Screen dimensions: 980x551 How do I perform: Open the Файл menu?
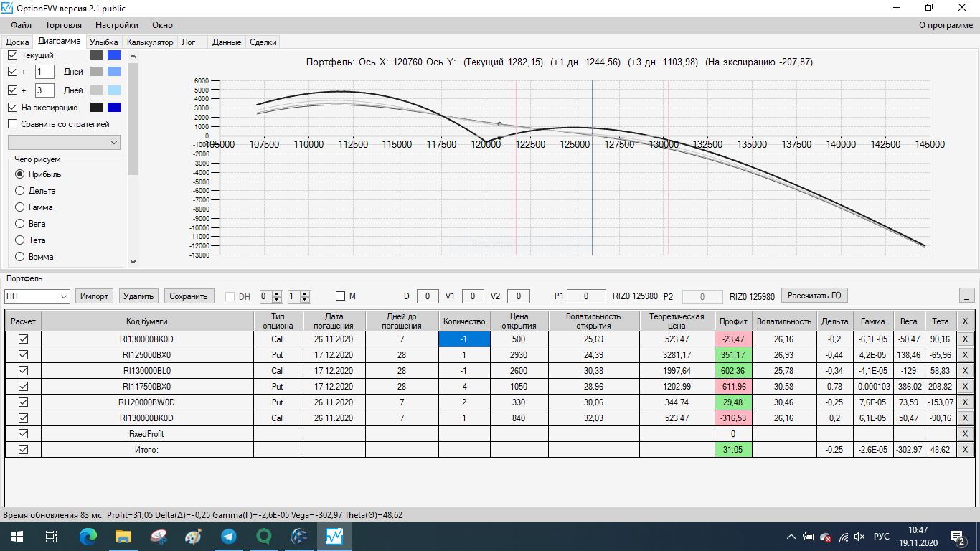pyautogui.click(x=22, y=25)
